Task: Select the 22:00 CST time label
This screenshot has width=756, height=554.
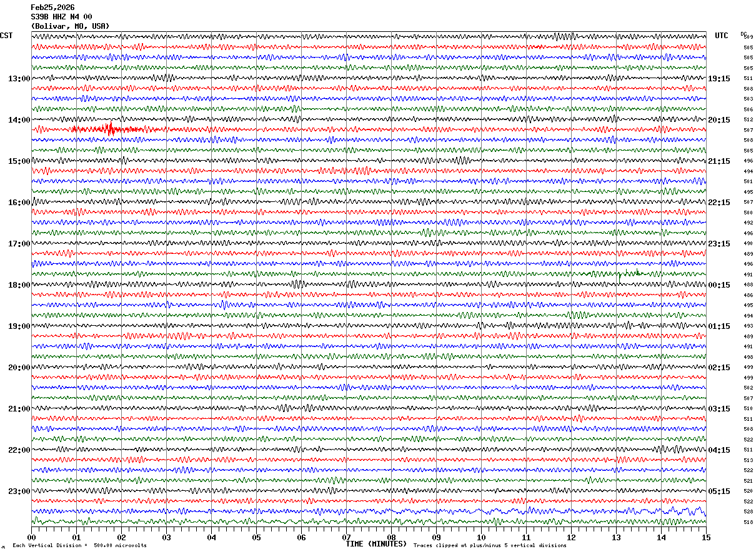Action: pyautogui.click(x=19, y=450)
